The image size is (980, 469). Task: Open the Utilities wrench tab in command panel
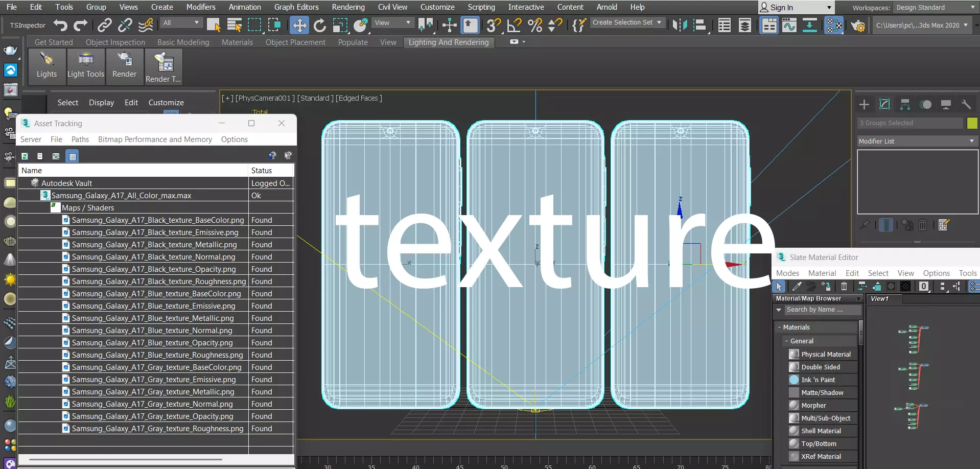tap(966, 105)
